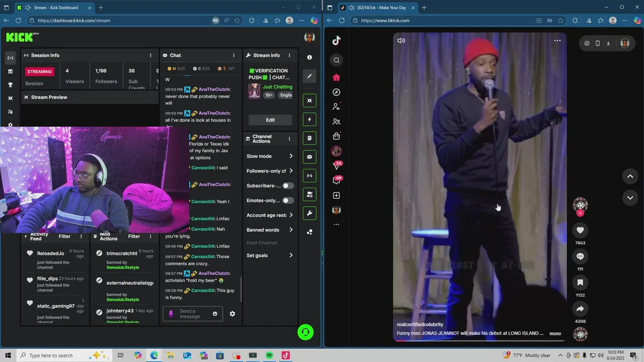Open TikTok Friends icon in sidebar
This screenshot has width=644, height=362.
(337, 122)
